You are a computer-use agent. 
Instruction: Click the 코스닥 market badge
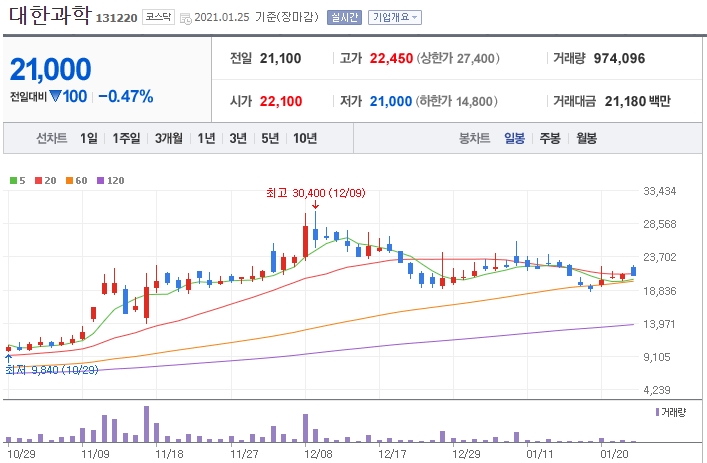(158, 17)
